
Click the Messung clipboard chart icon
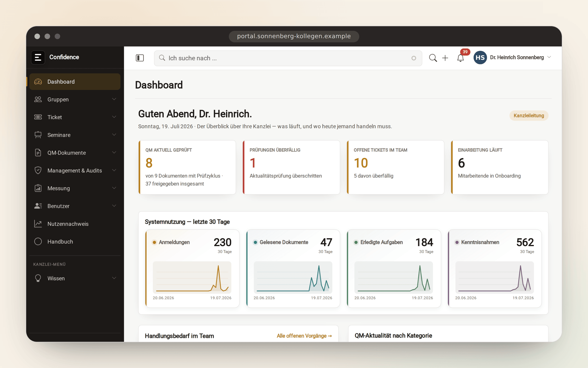point(38,188)
